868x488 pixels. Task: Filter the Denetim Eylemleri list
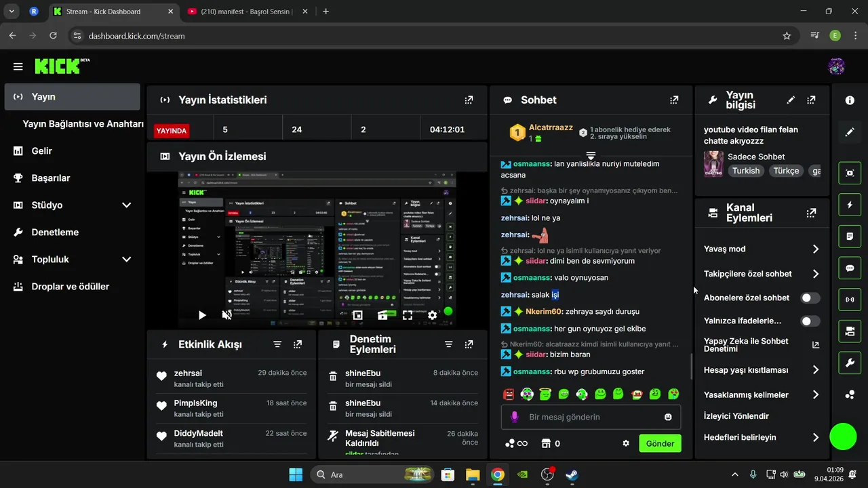pyautogui.click(x=448, y=344)
